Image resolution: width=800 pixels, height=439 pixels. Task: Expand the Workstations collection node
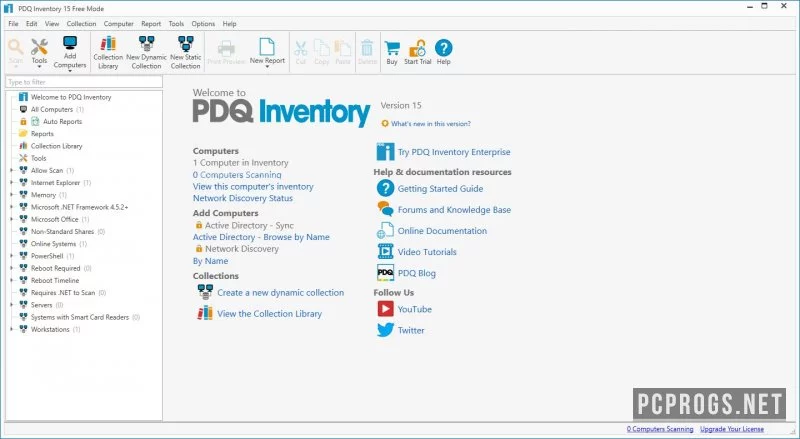pos(12,329)
